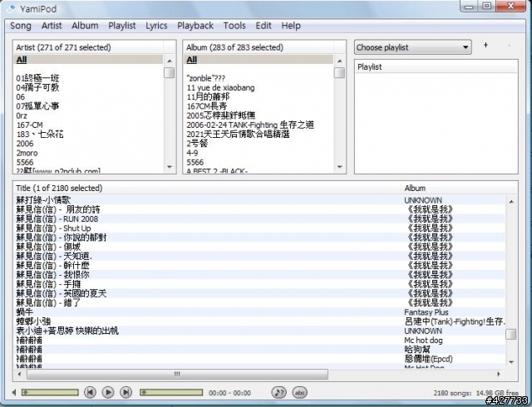Add a new playlist with plus button
Image resolution: width=532 pixels, height=407 pixels.
pos(485,45)
